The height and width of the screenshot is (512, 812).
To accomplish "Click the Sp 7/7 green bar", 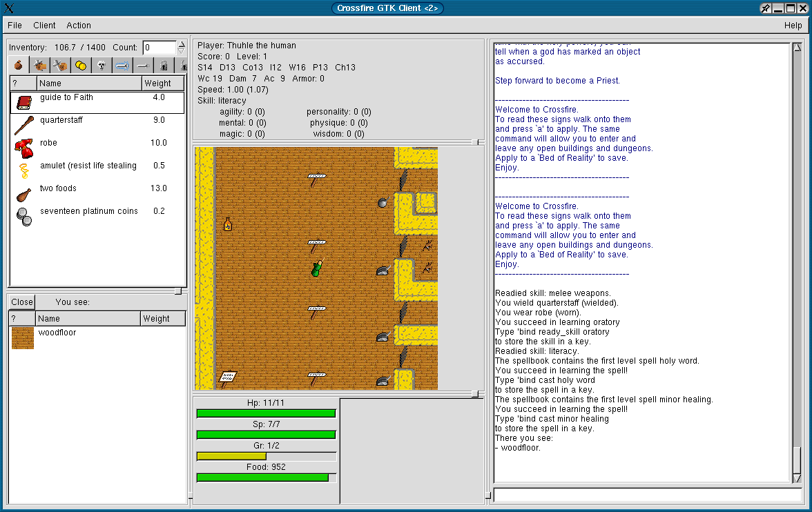I will 267,434.
